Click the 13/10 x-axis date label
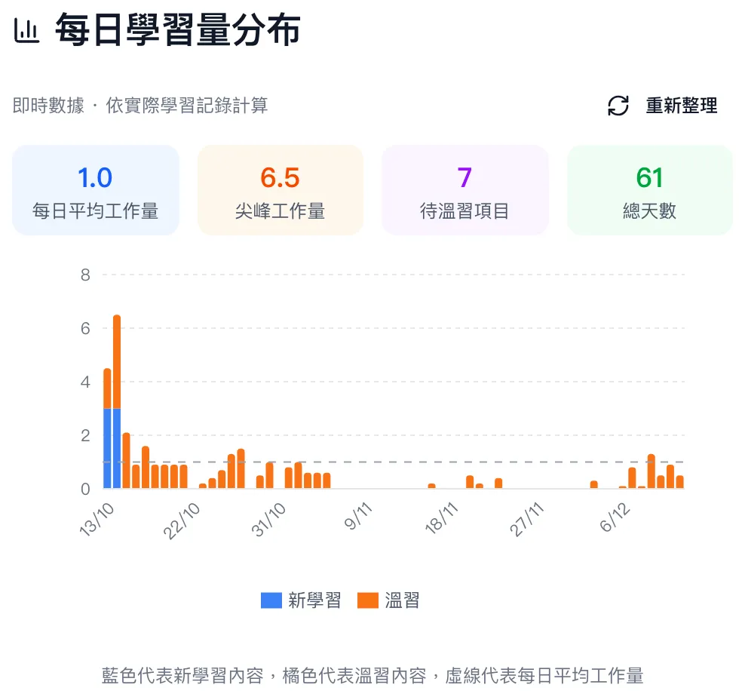745x700 pixels. (97, 520)
